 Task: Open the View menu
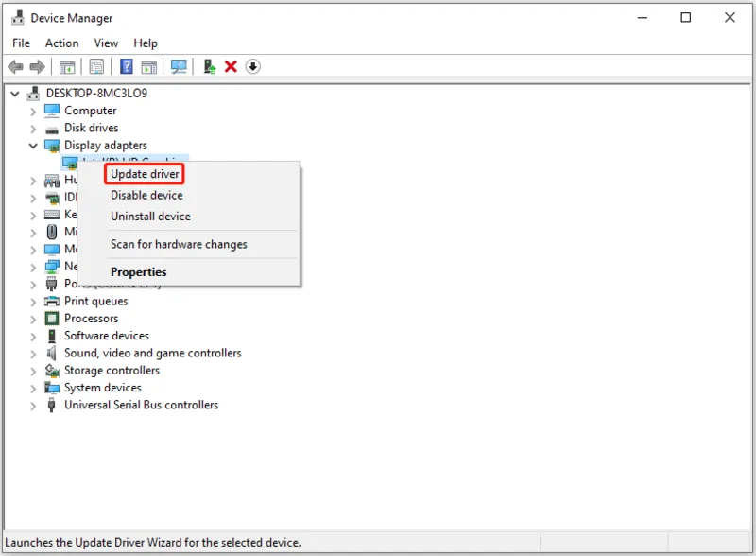[x=106, y=43]
